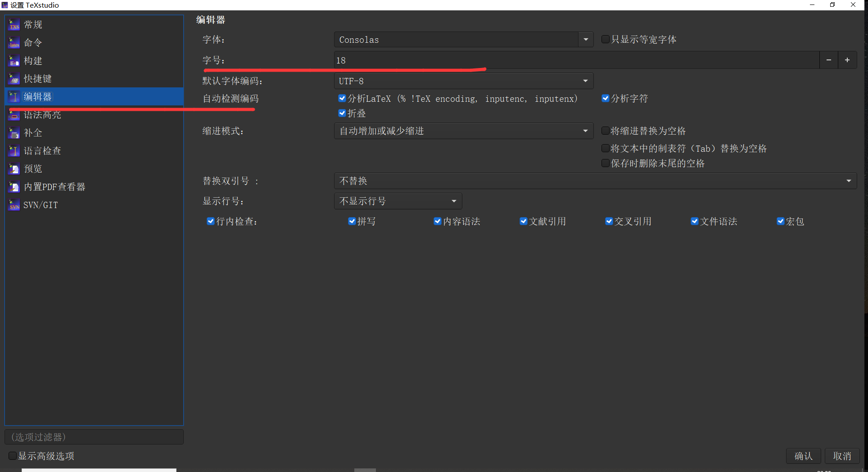Open the UTF-8 default encoding dropdown

[x=464, y=81]
